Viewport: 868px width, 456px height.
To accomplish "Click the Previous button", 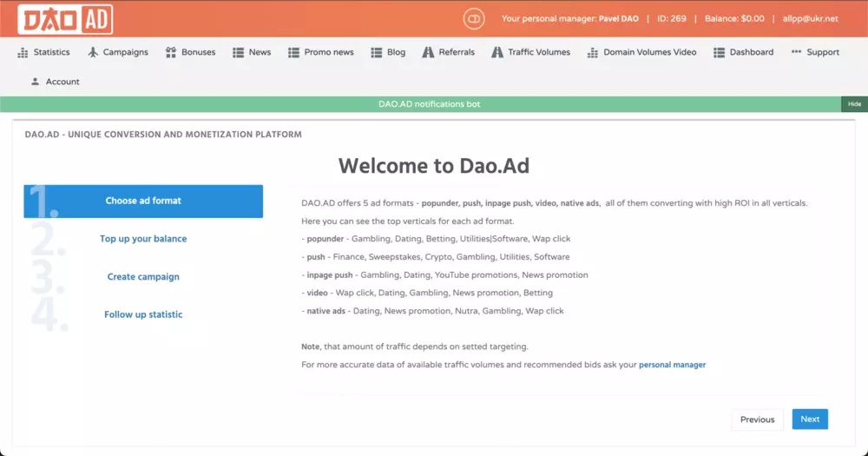I will pyautogui.click(x=757, y=420).
